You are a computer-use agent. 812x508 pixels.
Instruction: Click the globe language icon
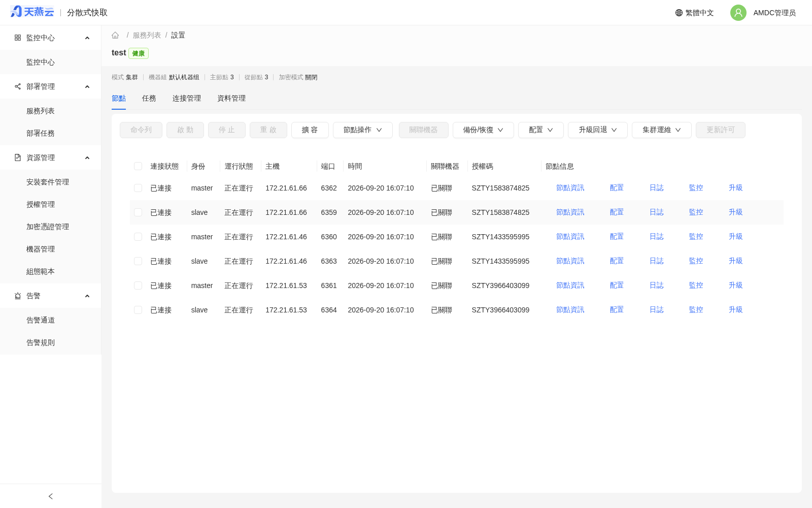(x=679, y=13)
